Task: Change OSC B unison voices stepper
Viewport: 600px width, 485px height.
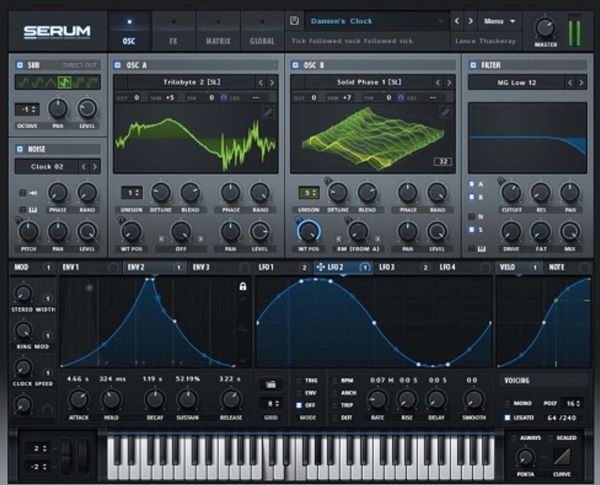Action: (309, 193)
